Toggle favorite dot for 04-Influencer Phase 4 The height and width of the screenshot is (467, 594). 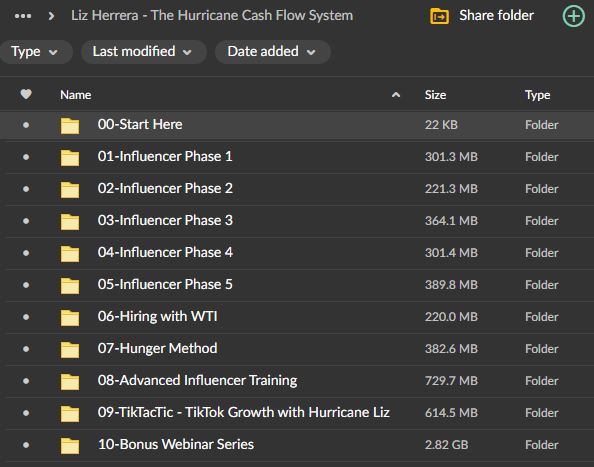tap(26, 253)
